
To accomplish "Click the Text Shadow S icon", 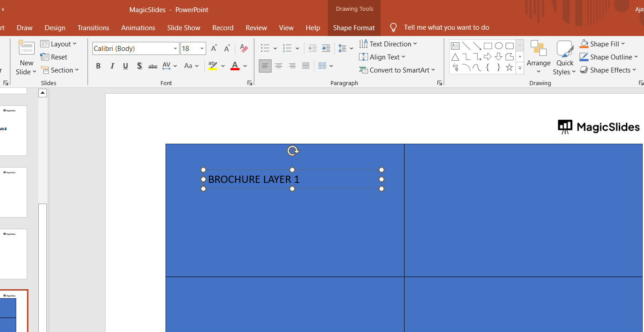I will point(139,66).
